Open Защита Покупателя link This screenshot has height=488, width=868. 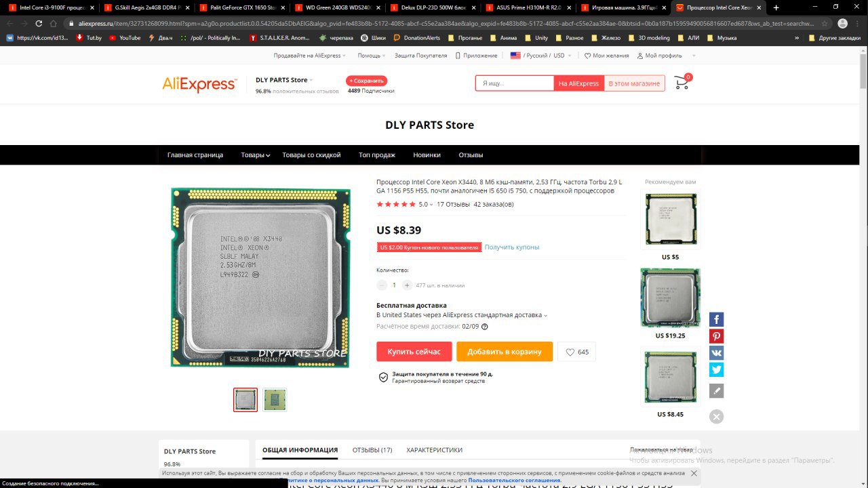click(421, 56)
